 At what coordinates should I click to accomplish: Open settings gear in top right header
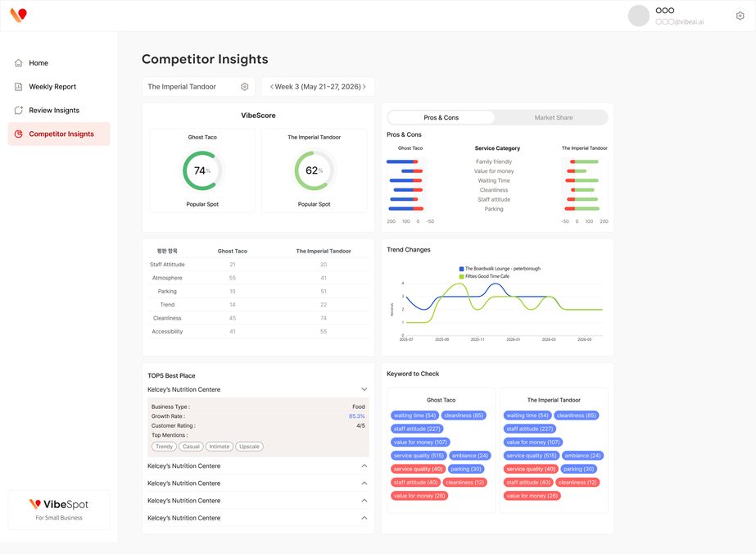tap(740, 16)
